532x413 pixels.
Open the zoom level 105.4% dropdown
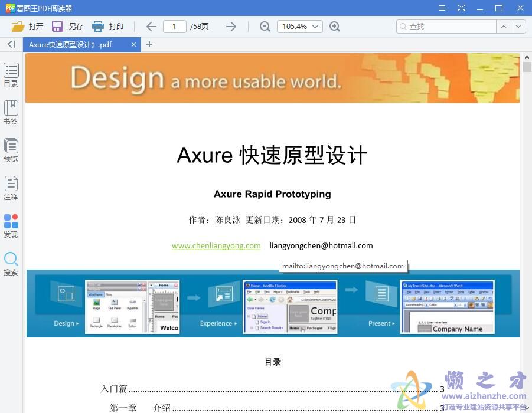(299, 27)
